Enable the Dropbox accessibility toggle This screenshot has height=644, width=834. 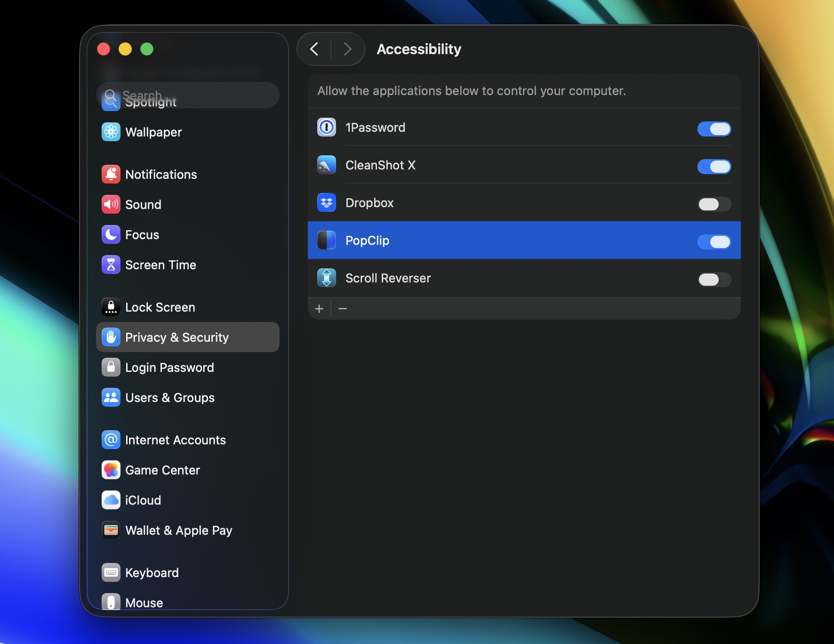(x=714, y=204)
